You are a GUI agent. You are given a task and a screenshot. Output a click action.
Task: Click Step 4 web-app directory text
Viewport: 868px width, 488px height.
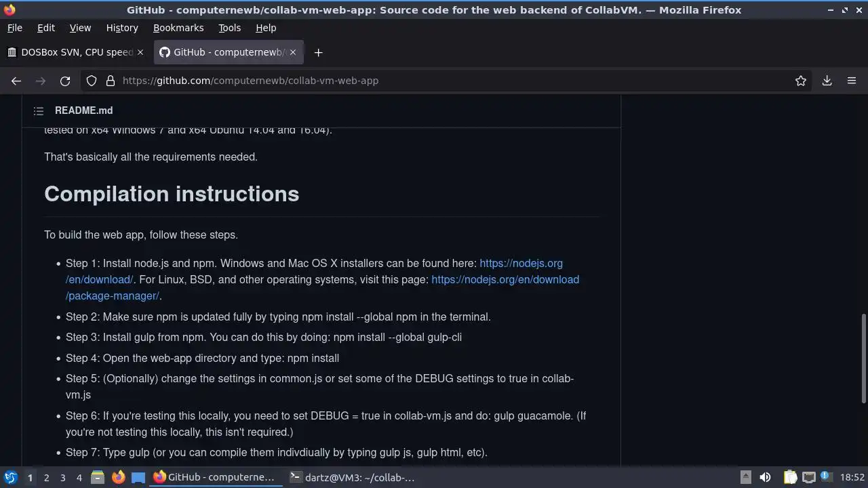pos(202,359)
